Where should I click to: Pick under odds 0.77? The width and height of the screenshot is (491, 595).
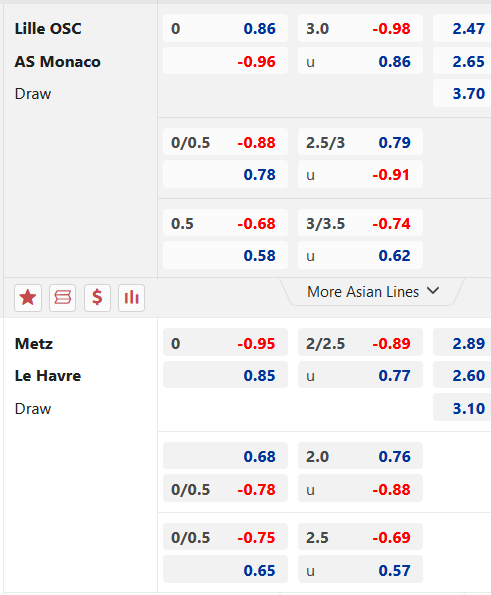tap(360, 375)
